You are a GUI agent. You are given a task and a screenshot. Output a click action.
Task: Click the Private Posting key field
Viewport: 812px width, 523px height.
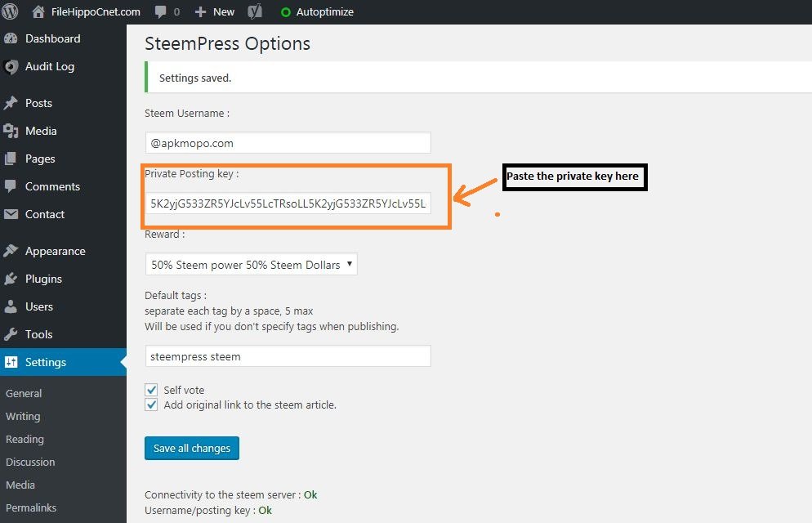coord(288,203)
